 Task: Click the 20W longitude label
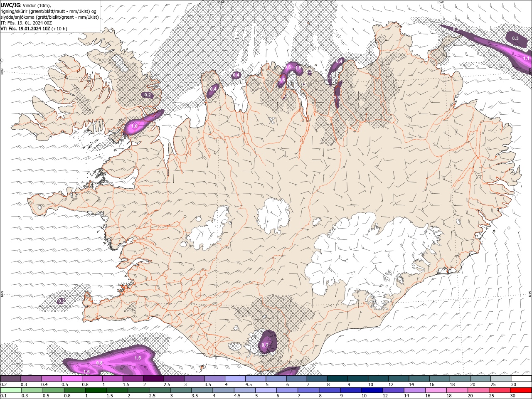pos(221,2)
